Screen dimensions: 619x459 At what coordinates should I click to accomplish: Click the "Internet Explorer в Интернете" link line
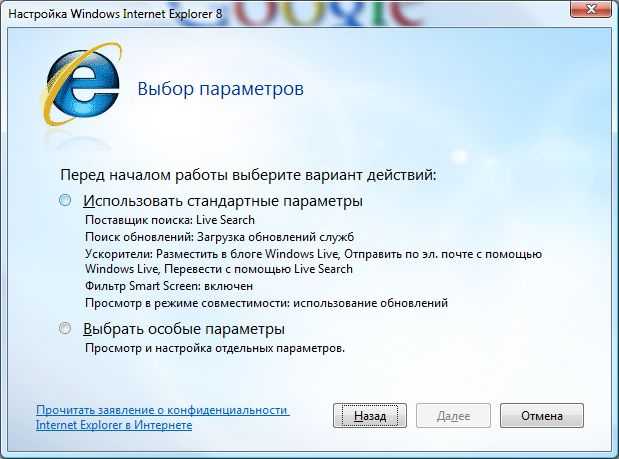point(114,425)
